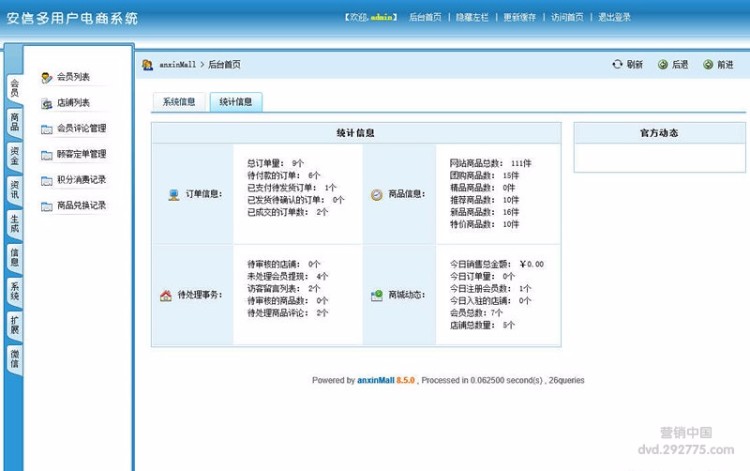Viewport: 750px width, 471px height.
Task: Click the 已支付待发货订单 row
Action: coord(291,187)
